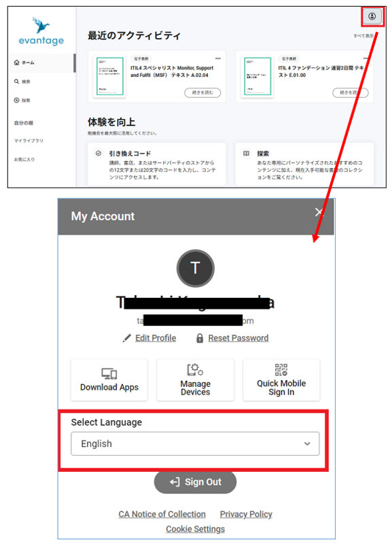Click the すべて表示 link
Image resolution: width=392 pixels, height=544 pixels.
coord(363,36)
